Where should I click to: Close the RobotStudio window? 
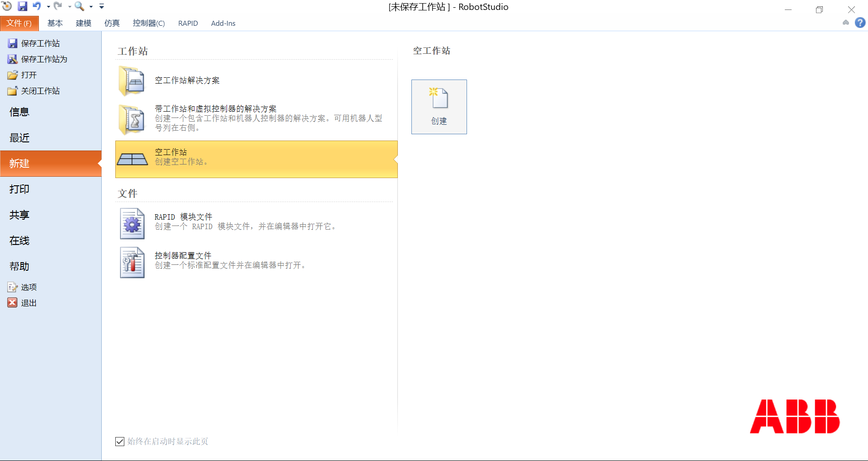[851, 9]
